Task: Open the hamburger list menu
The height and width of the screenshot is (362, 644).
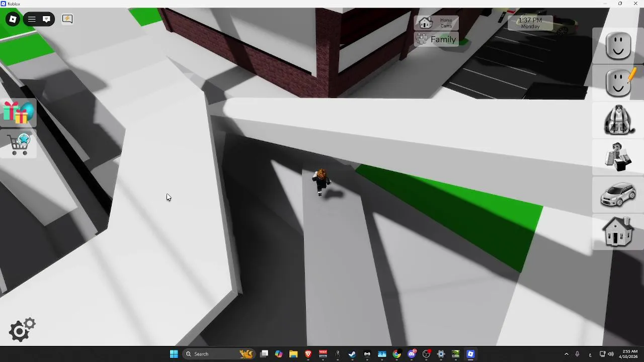Action: pyautogui.click(x=32, y=19)
